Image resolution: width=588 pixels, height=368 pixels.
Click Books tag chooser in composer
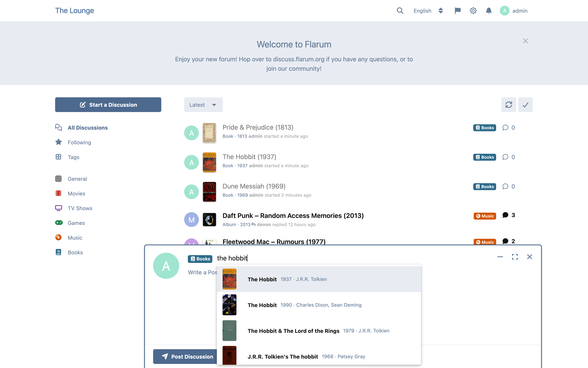coord(200,259)
